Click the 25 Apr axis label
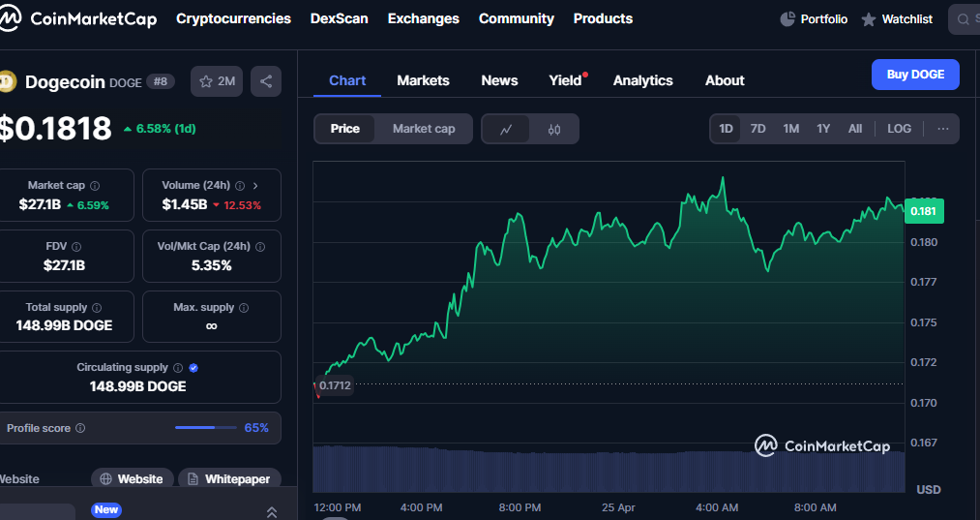 coord(618,507)
